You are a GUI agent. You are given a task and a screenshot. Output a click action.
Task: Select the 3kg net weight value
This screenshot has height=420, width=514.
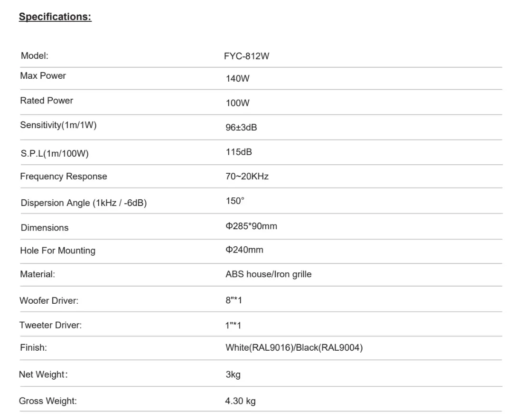point(233,375)
